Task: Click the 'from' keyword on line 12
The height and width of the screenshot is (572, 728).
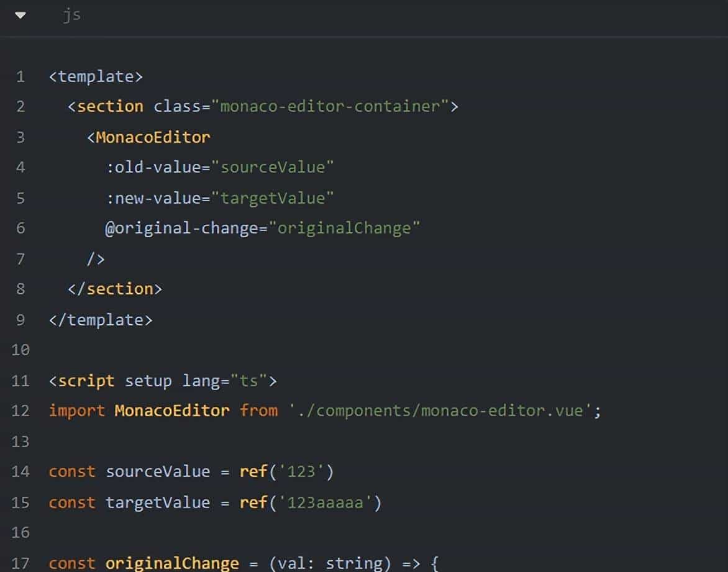Action: point(258,411)
